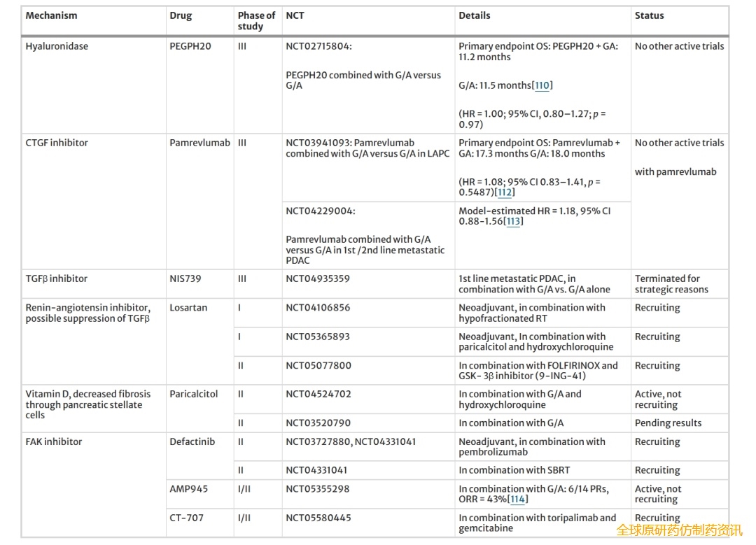Screen dimensions: 756x545
Task: Click the Pamrevlumab drug name cell
Action: click(x=199, y=143)
